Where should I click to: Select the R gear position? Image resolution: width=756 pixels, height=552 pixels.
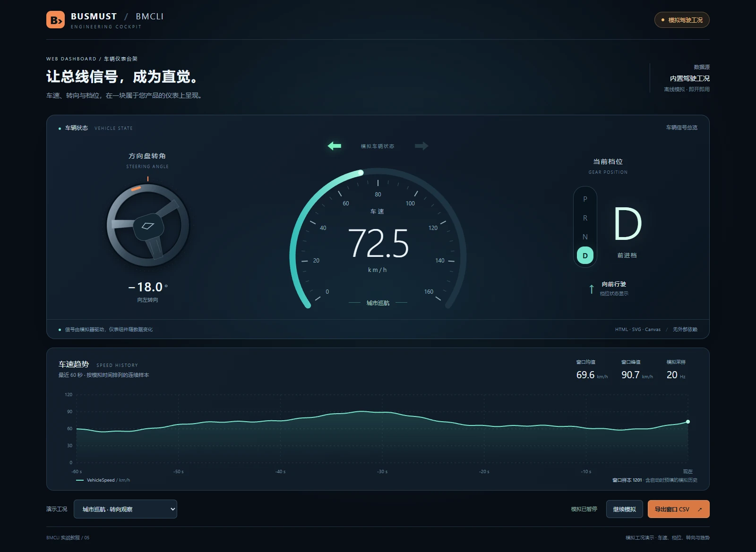(585, 218)
